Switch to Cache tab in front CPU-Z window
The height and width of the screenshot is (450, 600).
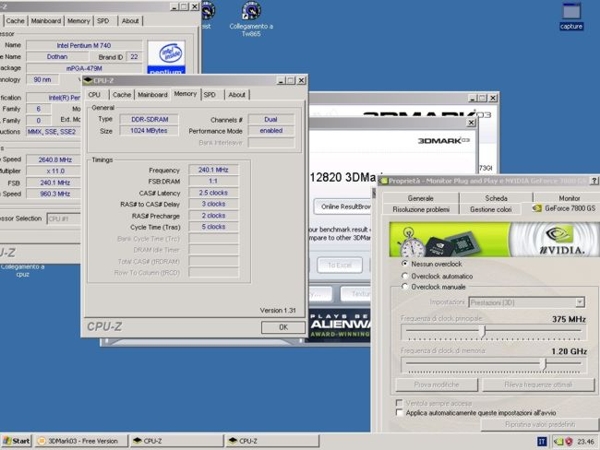[122, 95]
